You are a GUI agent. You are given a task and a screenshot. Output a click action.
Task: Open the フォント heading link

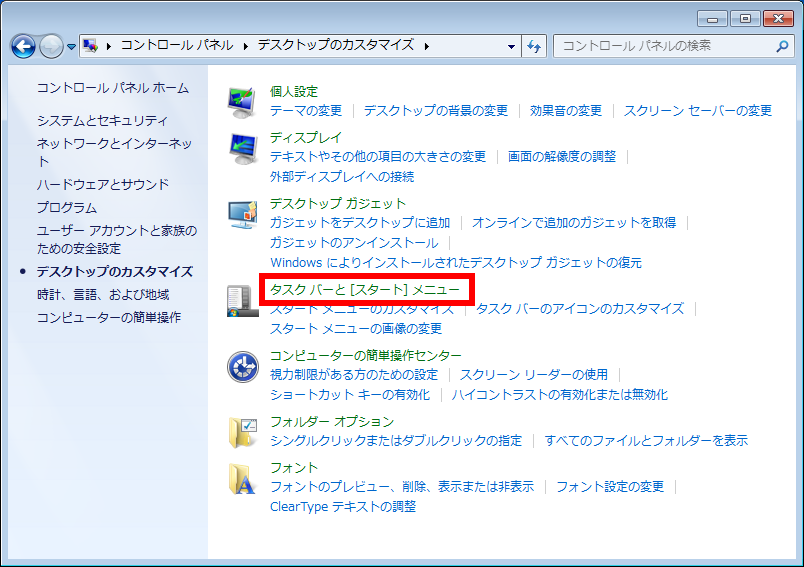point(294,468)
